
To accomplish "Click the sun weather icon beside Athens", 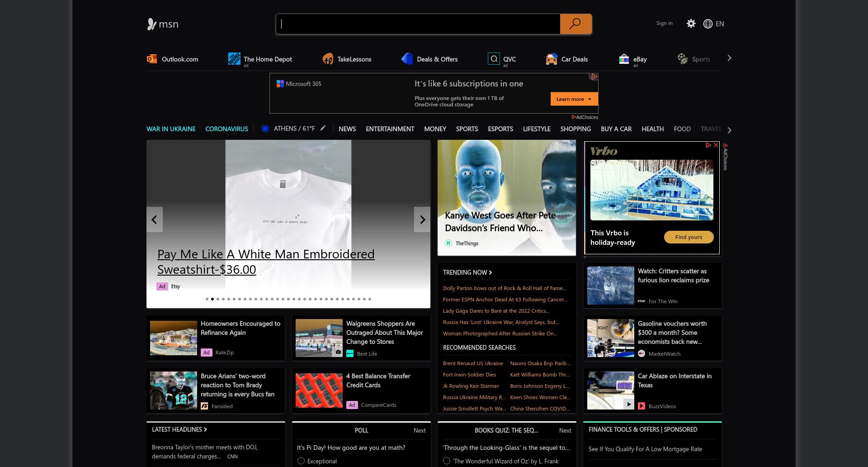I will click(265, 129).
